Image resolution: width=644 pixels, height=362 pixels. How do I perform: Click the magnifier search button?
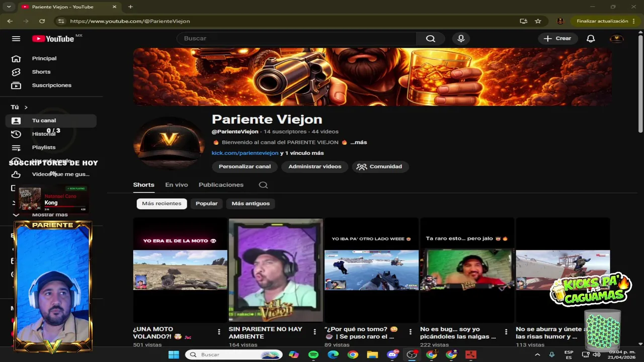430,39
